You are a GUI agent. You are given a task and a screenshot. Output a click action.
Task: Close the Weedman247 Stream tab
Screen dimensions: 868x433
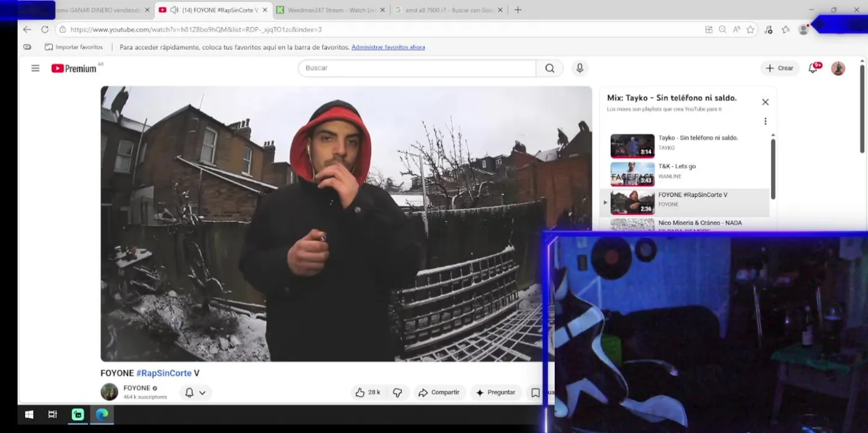coord(382,10)
